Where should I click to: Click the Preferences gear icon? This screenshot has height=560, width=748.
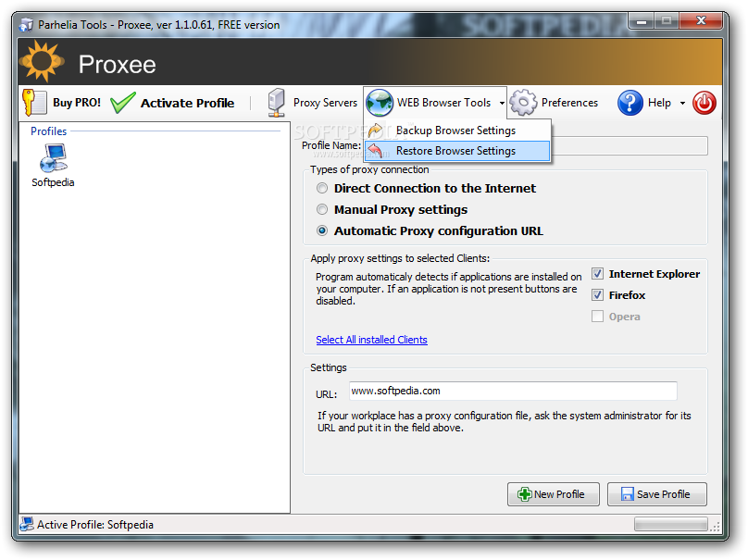click(x=523, y=103)
